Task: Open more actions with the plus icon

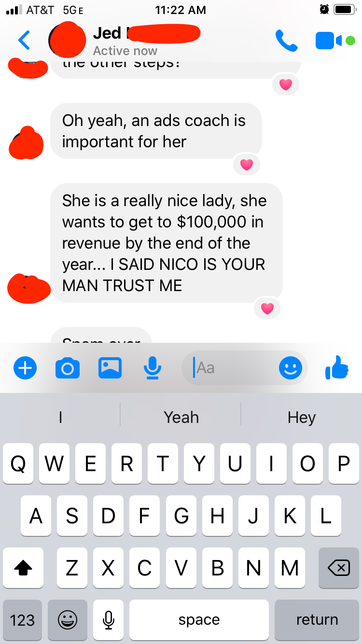Action: [25, 369]
